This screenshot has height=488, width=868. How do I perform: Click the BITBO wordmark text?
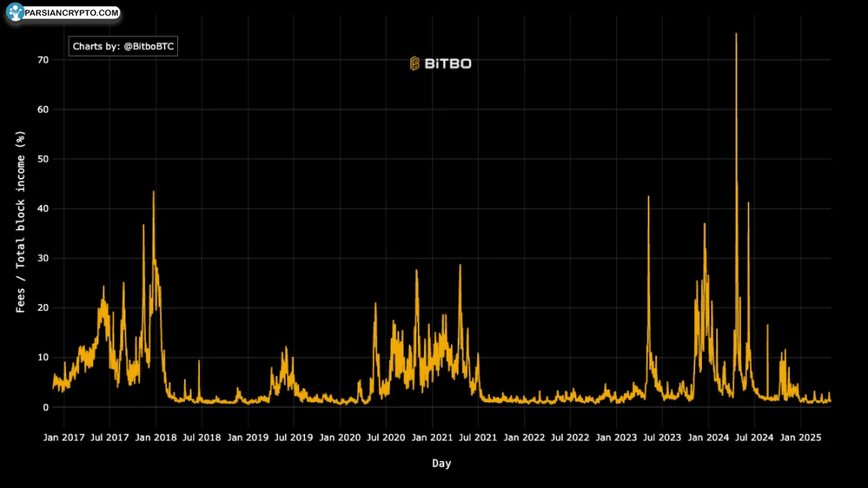(x=448, y=64)
